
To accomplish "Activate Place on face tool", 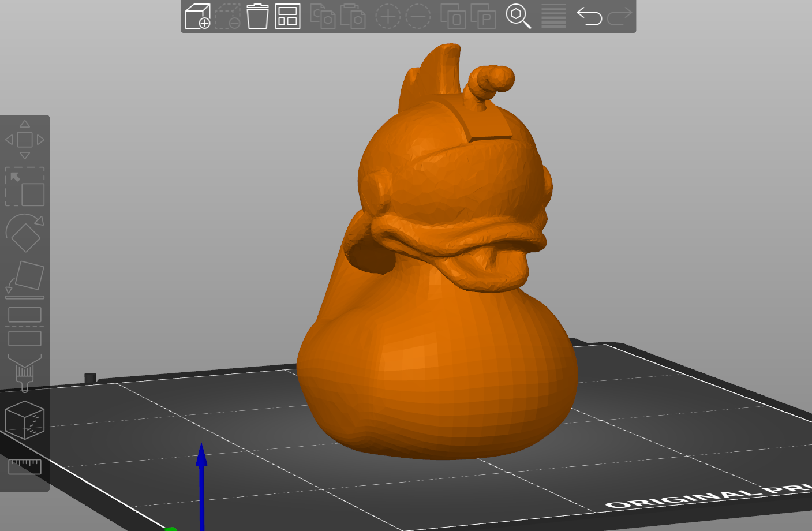I will click(25, 280).
